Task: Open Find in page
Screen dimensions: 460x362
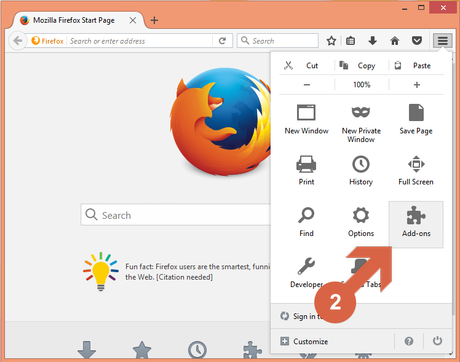Action: pos(306,222)
